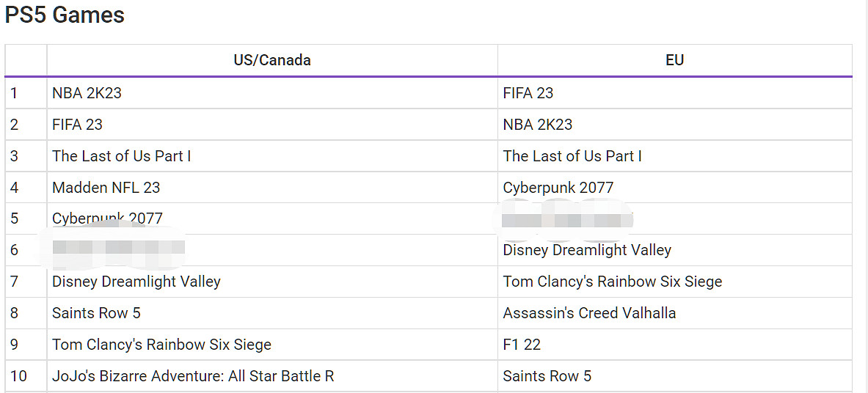The height and width of the screenshot is (393, 868).
Task: Click rank number 1 cell
Action: click(26, 93)
